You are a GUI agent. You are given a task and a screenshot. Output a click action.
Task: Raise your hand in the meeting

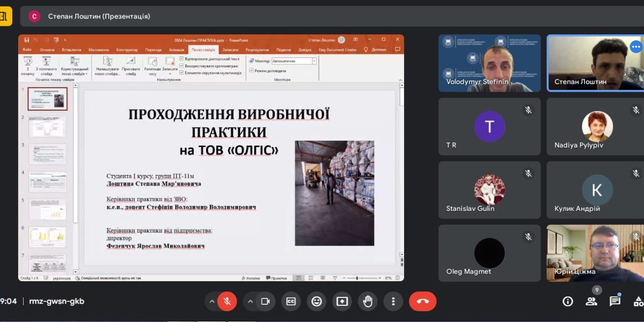click(x=368, y=301)
